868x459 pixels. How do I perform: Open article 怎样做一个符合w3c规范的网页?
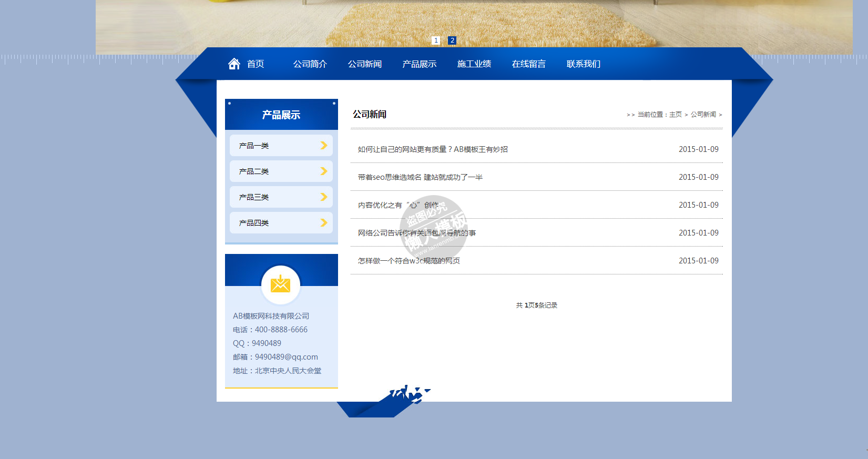409,261
